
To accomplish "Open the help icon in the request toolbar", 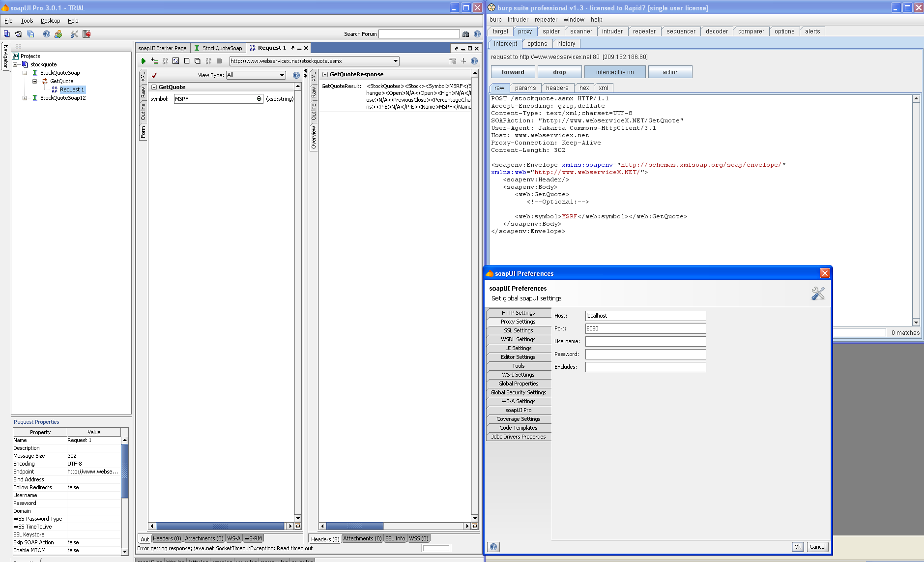I will (474, 61).
